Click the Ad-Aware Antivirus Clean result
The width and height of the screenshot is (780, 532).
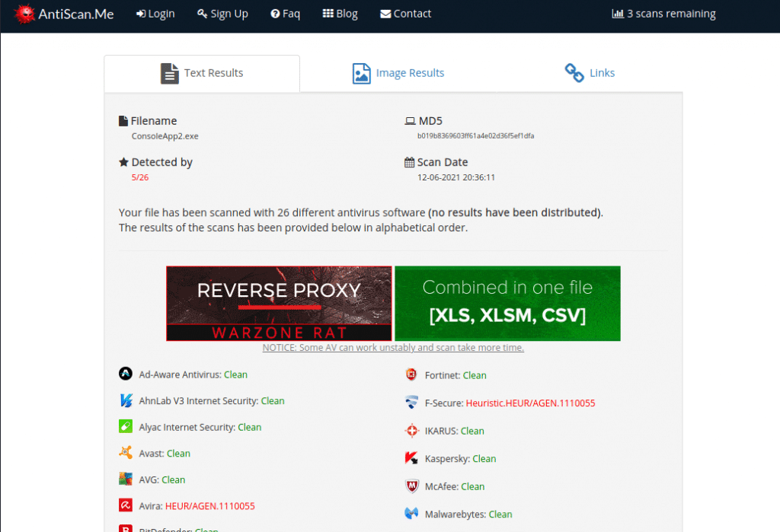(235, 374)
